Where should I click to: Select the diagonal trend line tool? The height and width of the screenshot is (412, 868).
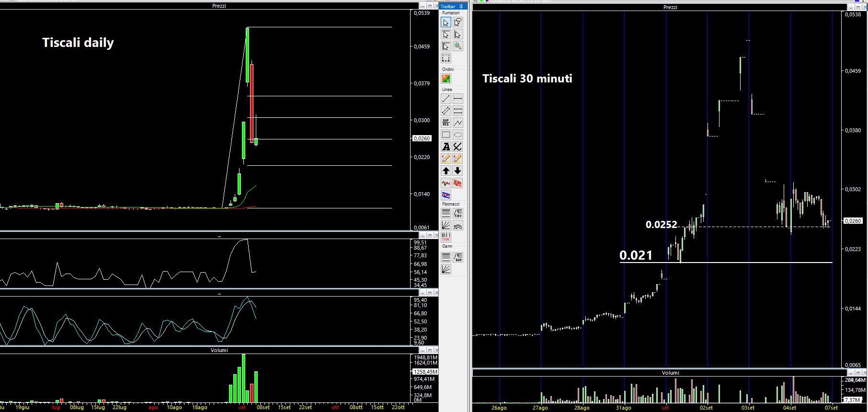click(x=446, y=99)
